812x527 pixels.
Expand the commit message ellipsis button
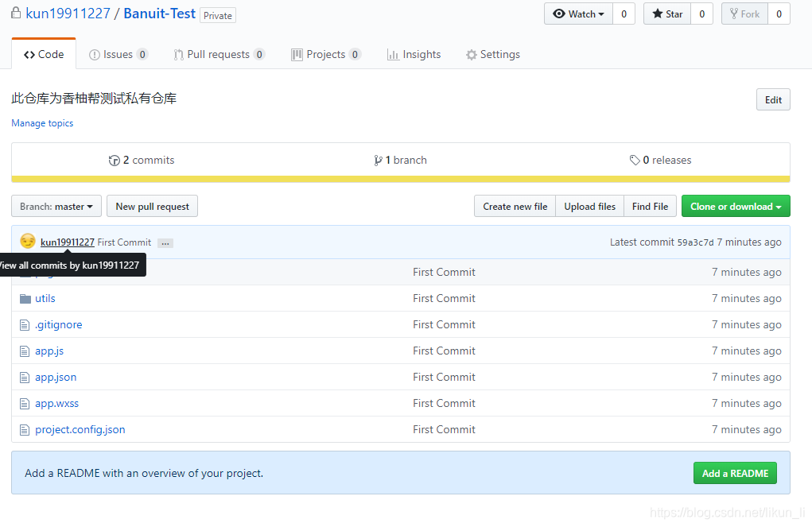[165, 242]
